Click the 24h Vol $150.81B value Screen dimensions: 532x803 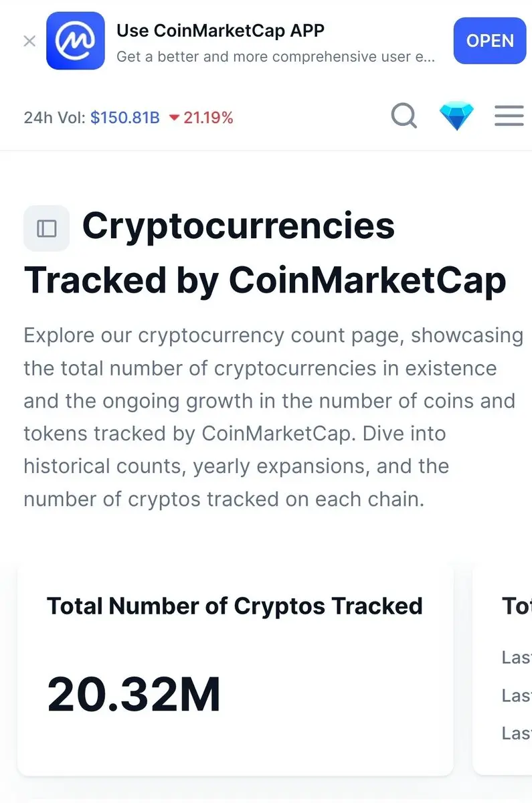[x=125, y=118]
